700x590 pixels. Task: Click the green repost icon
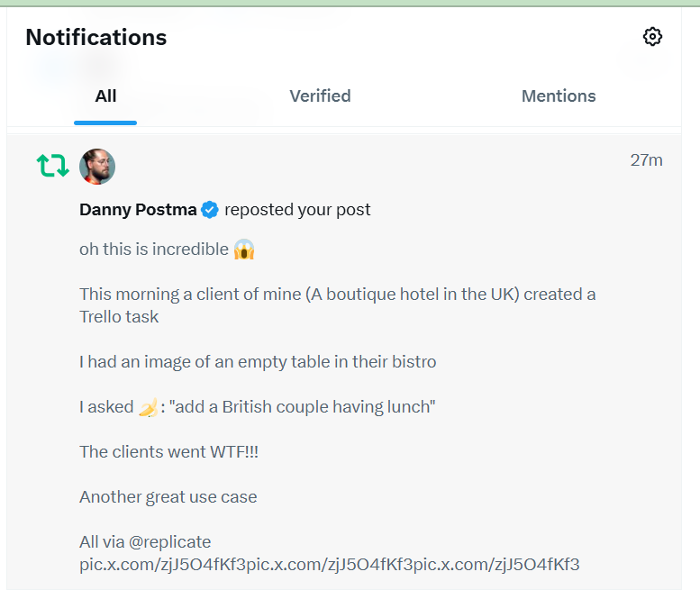tap(52, 166)
